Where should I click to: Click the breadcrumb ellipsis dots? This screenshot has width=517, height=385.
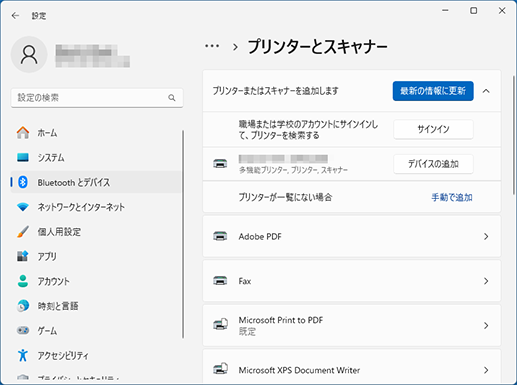pyautogui.click(x=212, y=46)
